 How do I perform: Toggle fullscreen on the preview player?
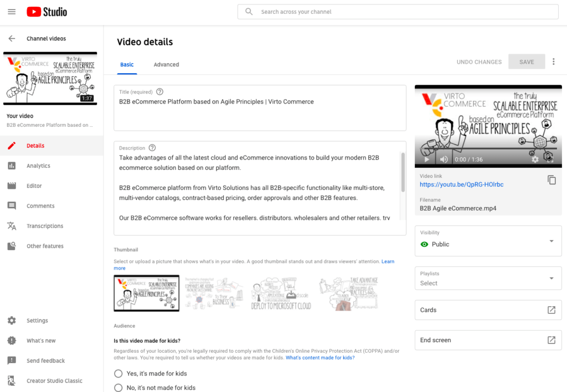pos(550,159)
